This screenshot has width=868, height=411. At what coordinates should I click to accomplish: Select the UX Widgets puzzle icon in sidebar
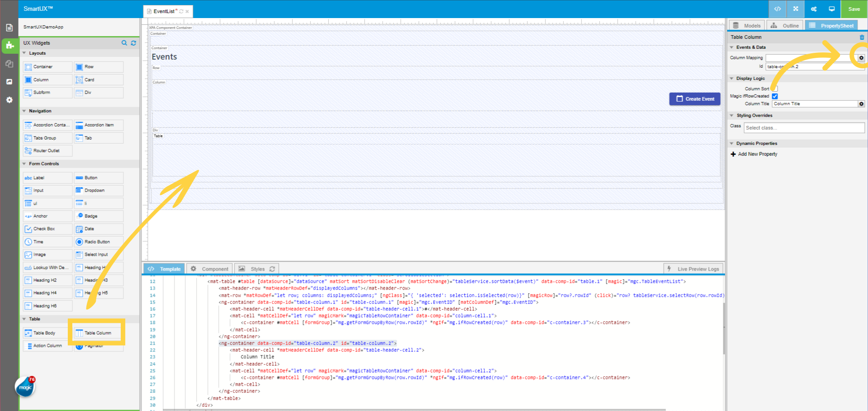pyautogui.click(x=9, y=46)
